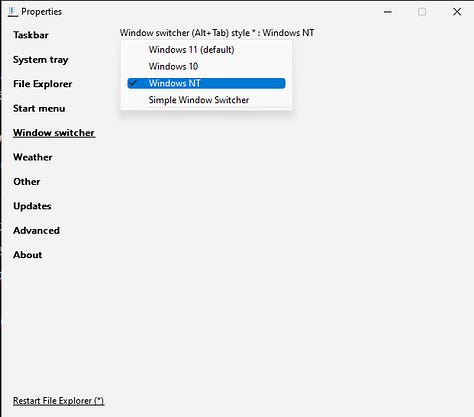Close the Properties window

[x=457, y=12]
